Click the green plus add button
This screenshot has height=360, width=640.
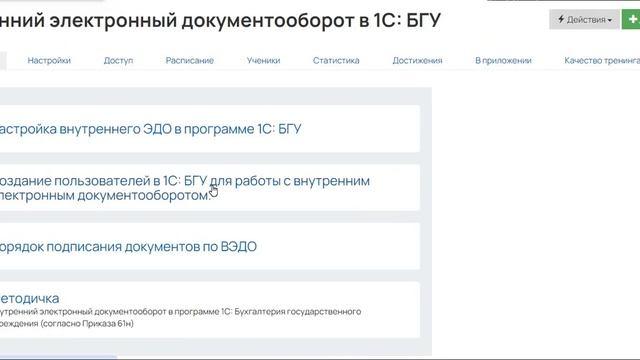pyautogui.click(x=631, y=20)
